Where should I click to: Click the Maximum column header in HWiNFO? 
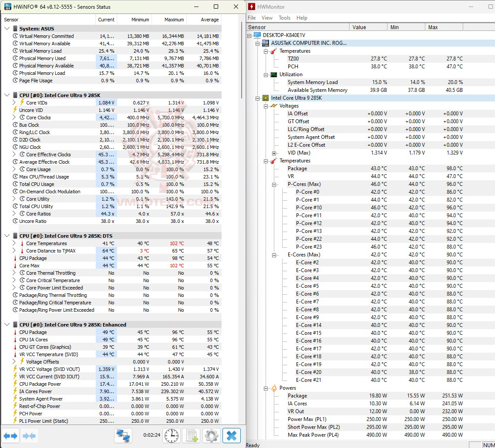[169, 20]
